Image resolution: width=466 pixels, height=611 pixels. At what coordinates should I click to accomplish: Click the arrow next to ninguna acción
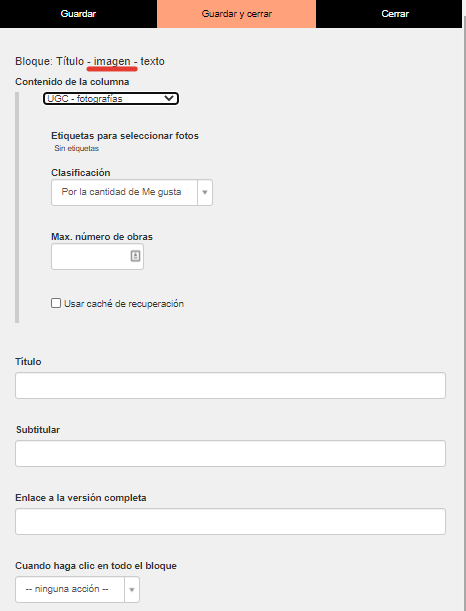(132, 589)
